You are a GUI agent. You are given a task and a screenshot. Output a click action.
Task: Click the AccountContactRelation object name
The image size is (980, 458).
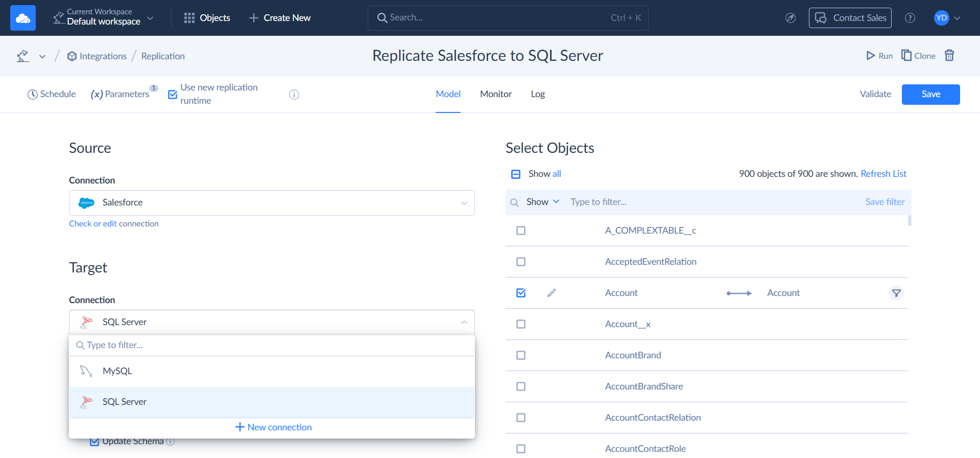tap(653, 418)
